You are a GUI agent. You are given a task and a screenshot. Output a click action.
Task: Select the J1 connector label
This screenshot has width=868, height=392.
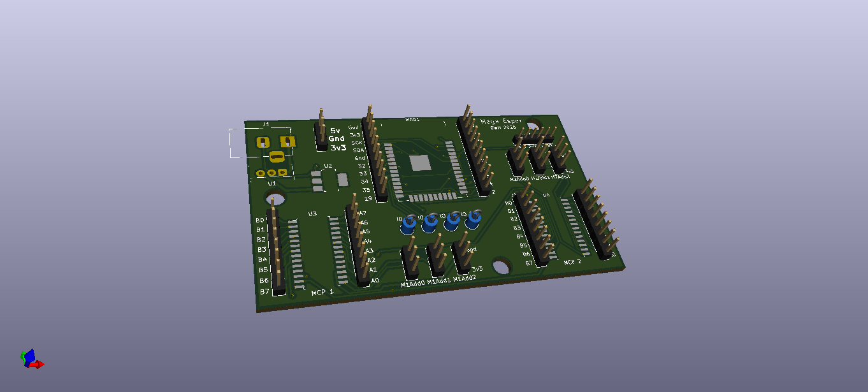[266, 124]
